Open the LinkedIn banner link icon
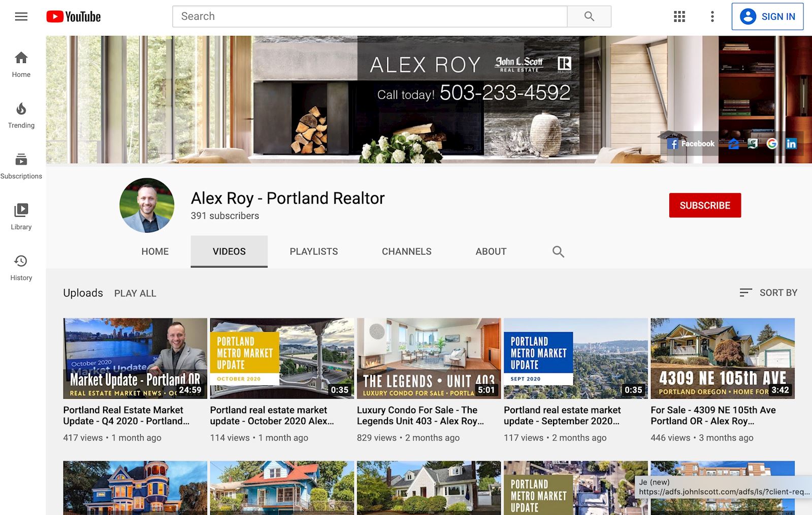812x515 pixels. pos(791,144)
